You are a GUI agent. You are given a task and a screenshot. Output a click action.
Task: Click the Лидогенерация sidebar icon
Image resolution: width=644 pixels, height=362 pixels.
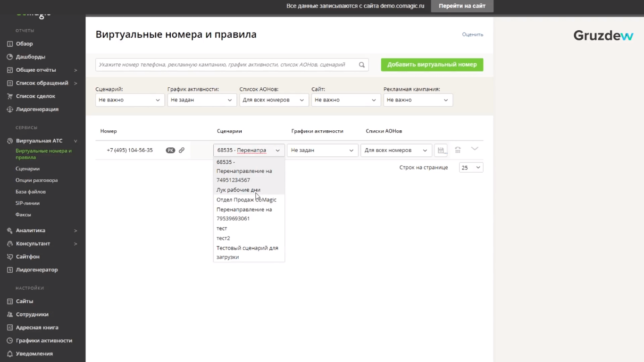[x=10, y=109]
